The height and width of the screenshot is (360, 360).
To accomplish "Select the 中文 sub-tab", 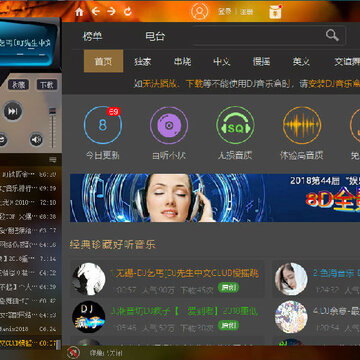I will pos(222,62).
